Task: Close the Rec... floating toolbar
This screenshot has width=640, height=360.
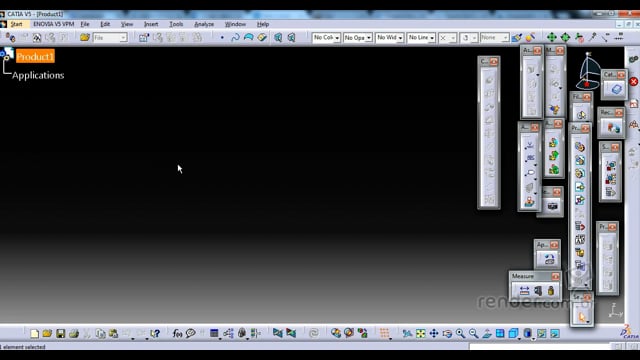Action: pyautogui.click(x=619, y=112)
